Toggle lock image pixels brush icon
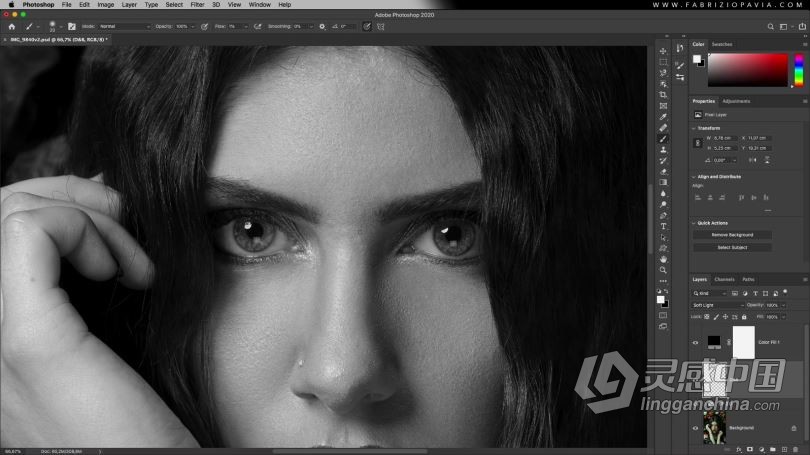Image resolution: width=810 pixels, height=455 pixels. click(x=716, y=317)
